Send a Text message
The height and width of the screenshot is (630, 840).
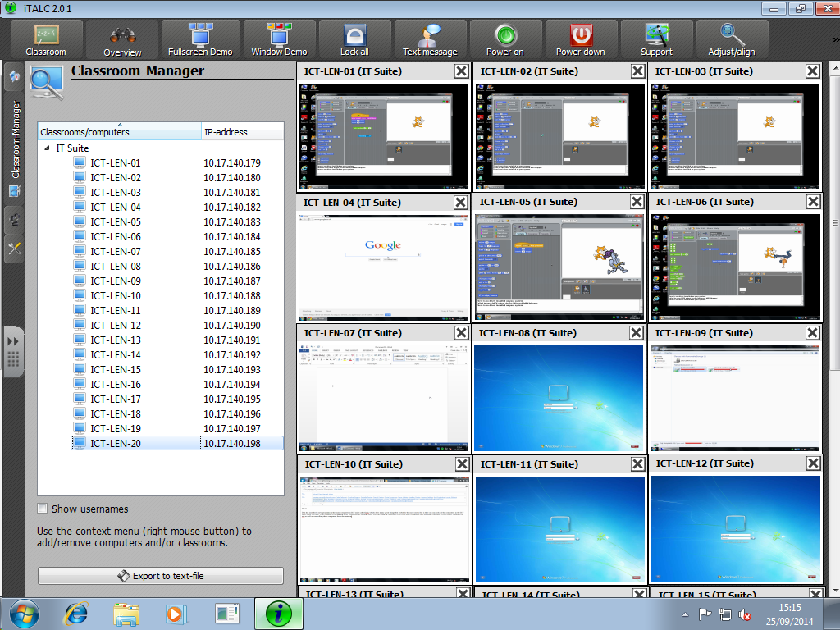(430, 39)
